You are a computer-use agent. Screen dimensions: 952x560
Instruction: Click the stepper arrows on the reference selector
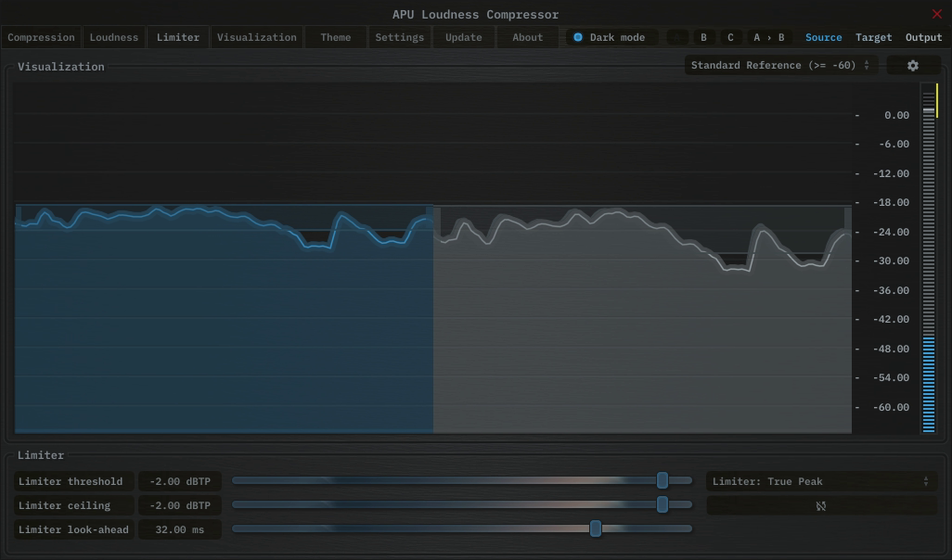pos(865,65)
